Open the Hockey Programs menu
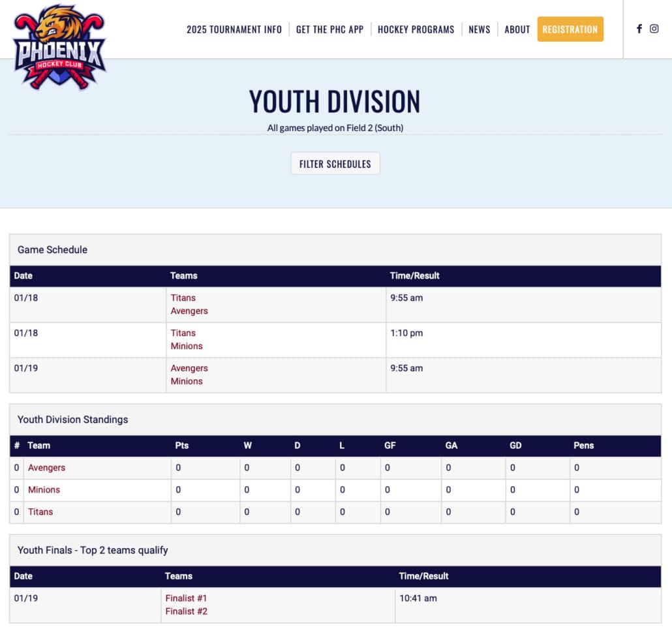The height and width of the screenshot is (631, 672). click(x=416, y=29)
